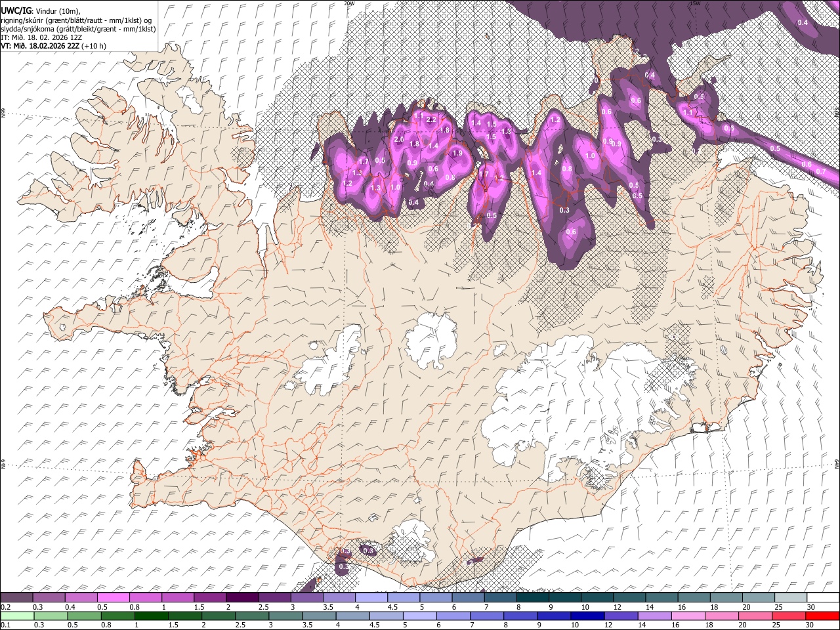This screenshot has height=630, width=840.
Task: Click the initial time 'IT: Mið. 18. 02. 2026 12Z'
Action: (x=41, y=37)
